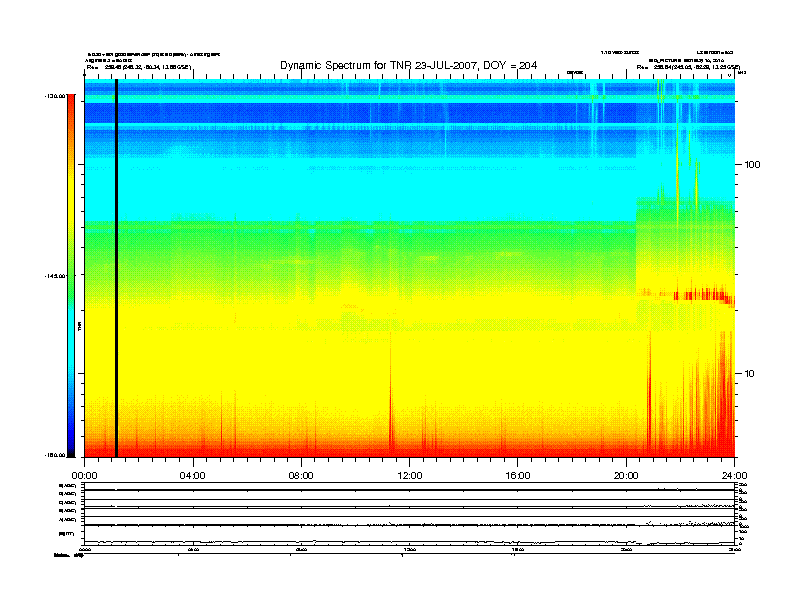Viewport: 792px width, 612px height.
Task: Select the plot title Dynamic Spectrum for TNR
Action: coord(408,65)
